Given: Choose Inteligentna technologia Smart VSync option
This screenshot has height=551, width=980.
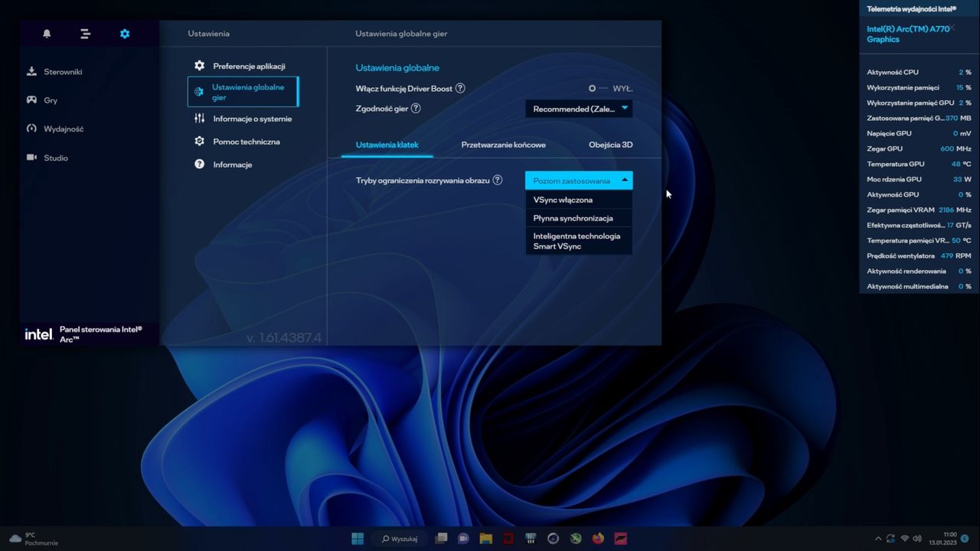Looking at the screenshot, I should (x=579, y=241).
